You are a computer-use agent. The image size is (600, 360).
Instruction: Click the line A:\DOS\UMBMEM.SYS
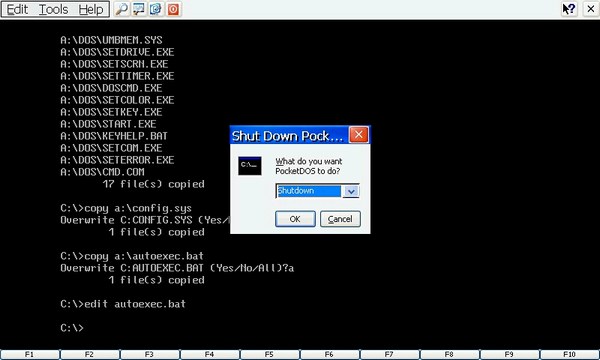[111, 40]
